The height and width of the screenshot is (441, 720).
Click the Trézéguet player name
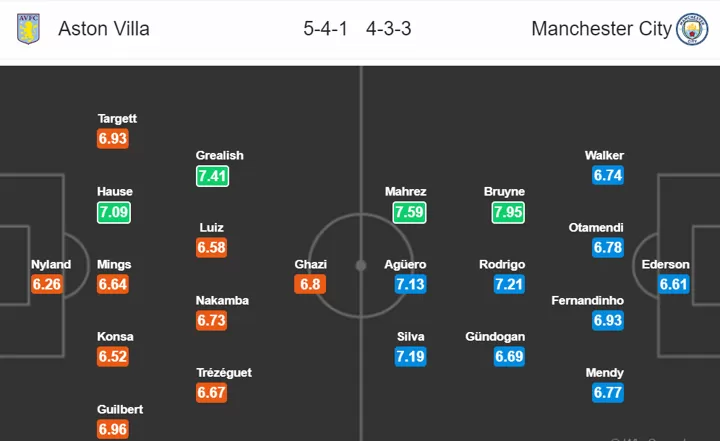[224, 373]
